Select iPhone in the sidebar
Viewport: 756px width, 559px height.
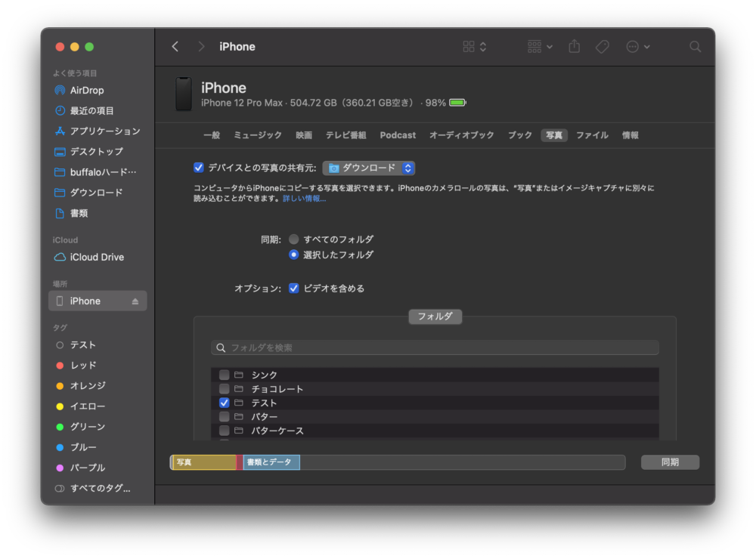98,301
